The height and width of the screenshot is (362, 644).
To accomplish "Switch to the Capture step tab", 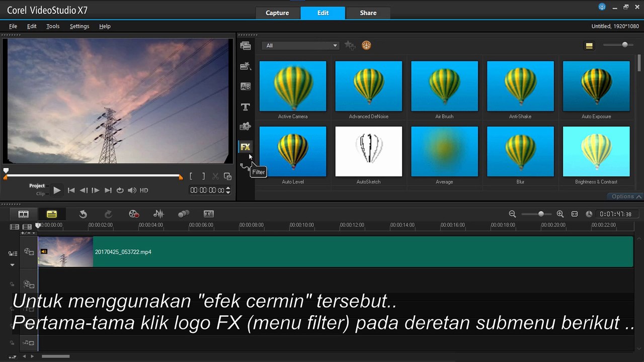I will tap(277, 13).
